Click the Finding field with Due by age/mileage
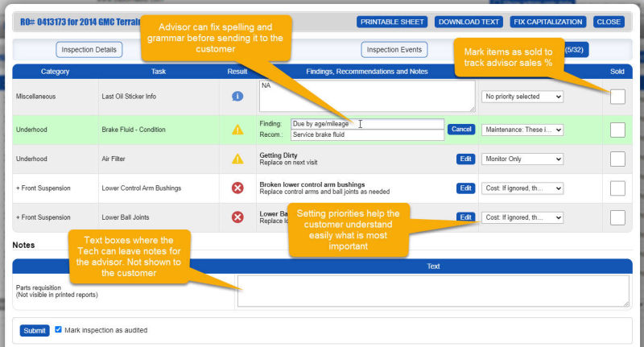 (x=367, y=124)
